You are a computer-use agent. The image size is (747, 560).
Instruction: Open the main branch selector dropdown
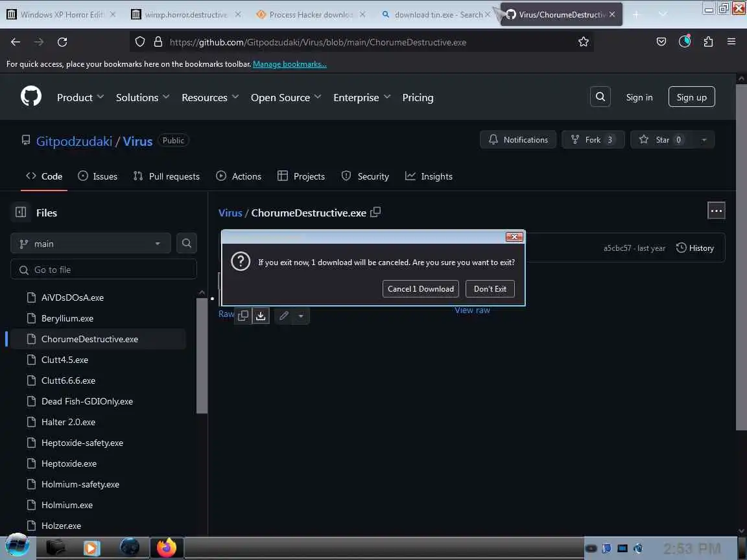pos(91,243)
